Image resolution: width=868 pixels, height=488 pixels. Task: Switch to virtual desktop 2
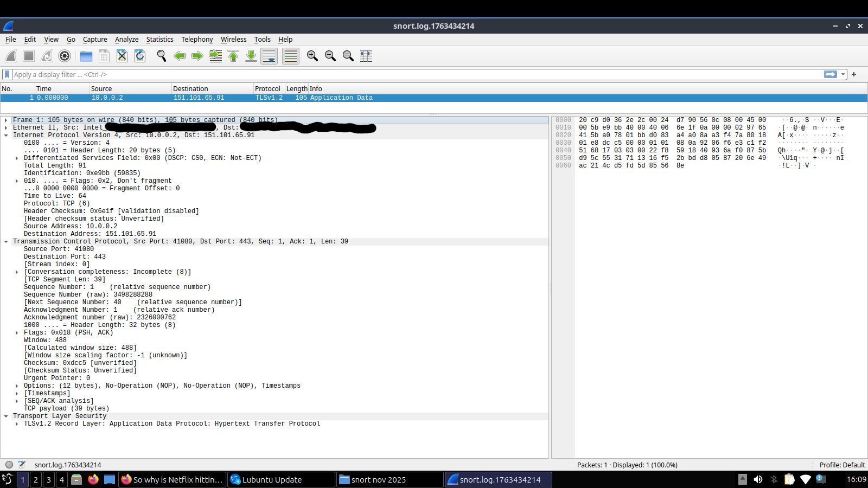click(x=36, y=480)
